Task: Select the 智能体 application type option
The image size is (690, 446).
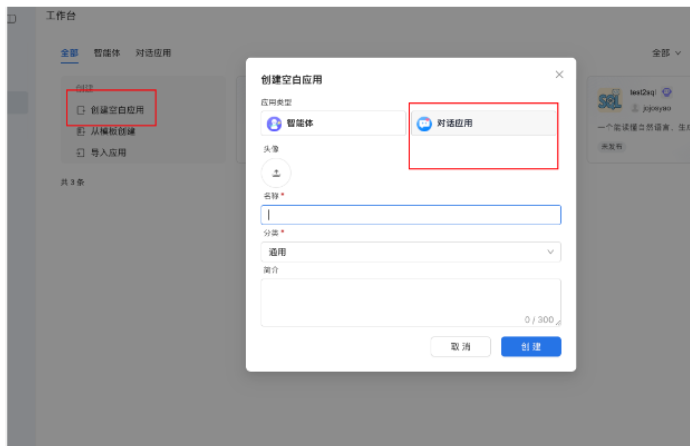Action: tap(333, 123)
